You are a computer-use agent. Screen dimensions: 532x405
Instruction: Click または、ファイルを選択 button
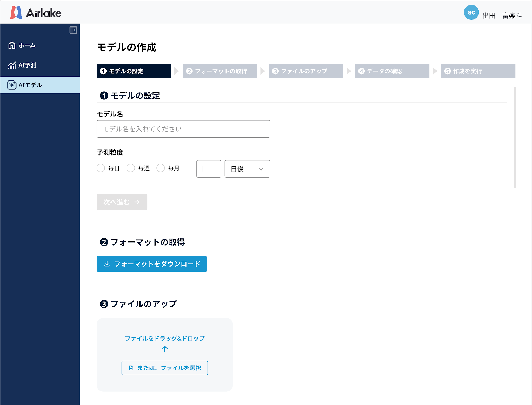[165, 368]
